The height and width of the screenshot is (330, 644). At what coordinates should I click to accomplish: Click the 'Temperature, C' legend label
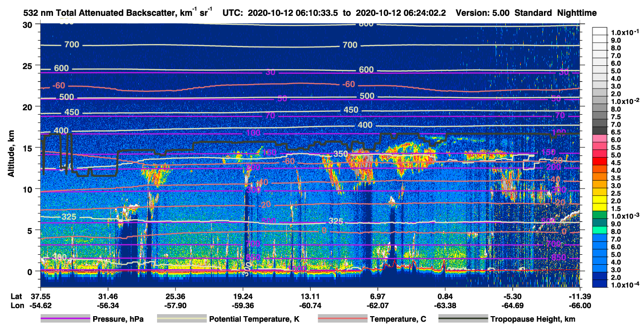coord(398,320)
